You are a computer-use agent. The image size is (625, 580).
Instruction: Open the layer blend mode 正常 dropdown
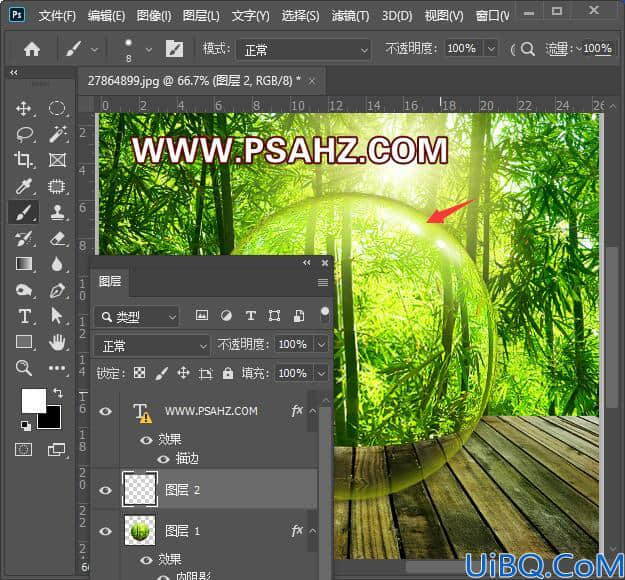(151, 346)
